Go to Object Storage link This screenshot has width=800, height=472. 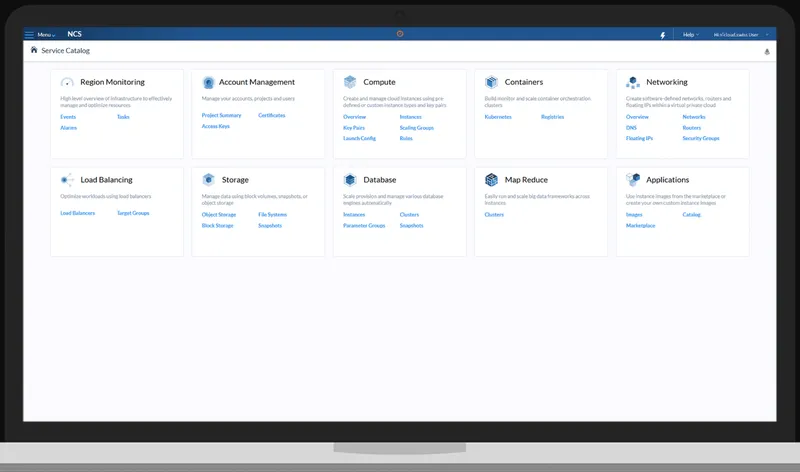tap(219, 215)
